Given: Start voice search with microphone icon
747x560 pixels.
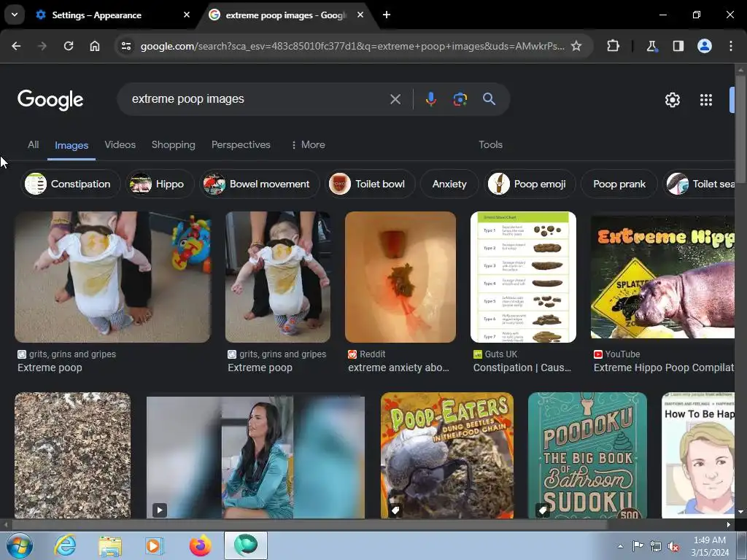Looking at the screenshot, I should [430, 99].
